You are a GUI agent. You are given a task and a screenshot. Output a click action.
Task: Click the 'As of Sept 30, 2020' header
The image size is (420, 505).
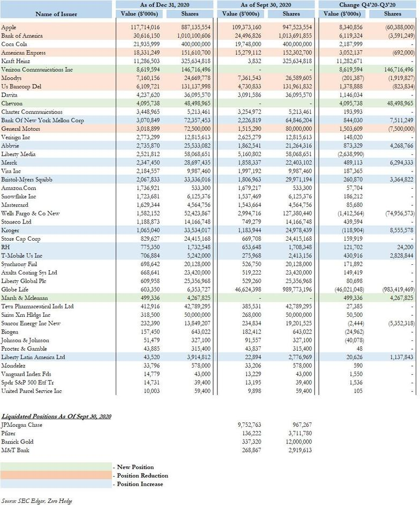[266, 5]
